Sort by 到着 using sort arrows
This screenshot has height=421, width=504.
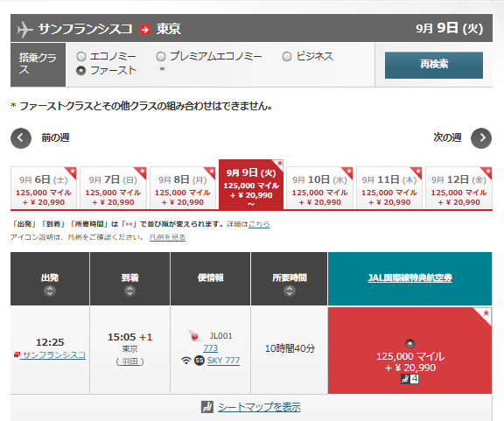(x=129, y=291)
